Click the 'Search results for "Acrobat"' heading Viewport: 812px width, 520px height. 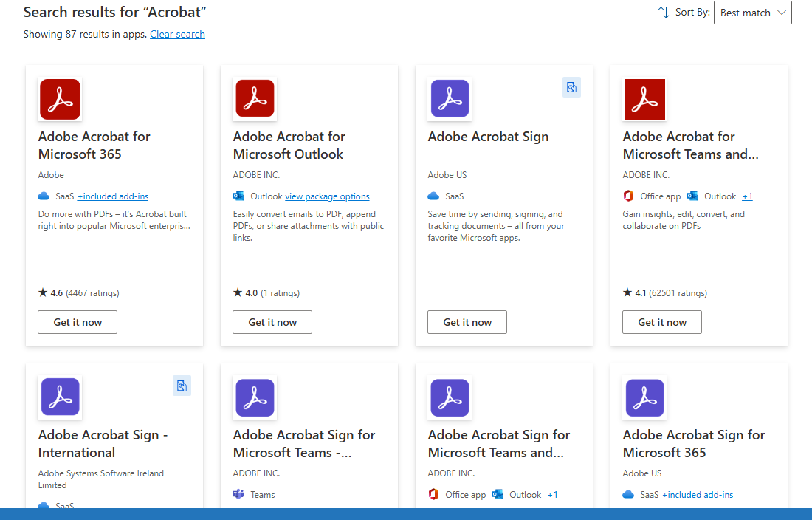pos(115,12)
